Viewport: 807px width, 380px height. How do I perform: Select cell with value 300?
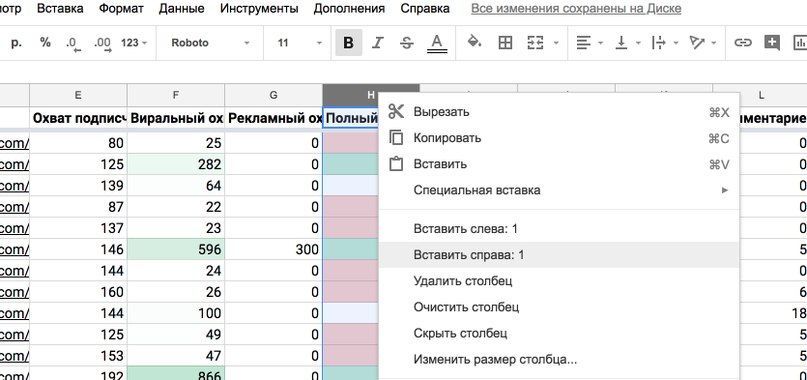(x=274, y=250)
